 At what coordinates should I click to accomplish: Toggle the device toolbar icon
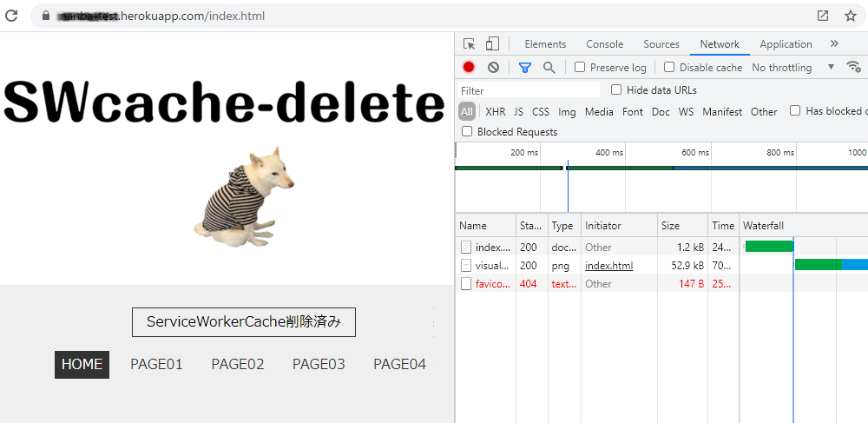point(492,44)
